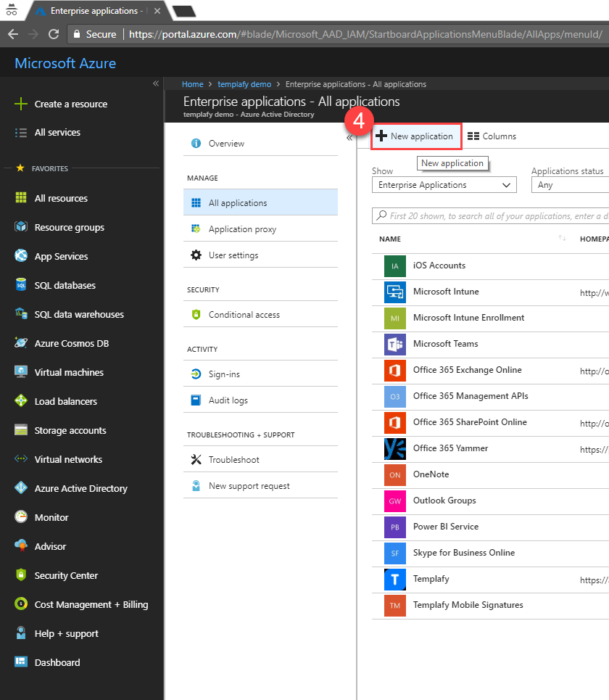
Task: Select the iOS Accounts application row
Action: 490,266
